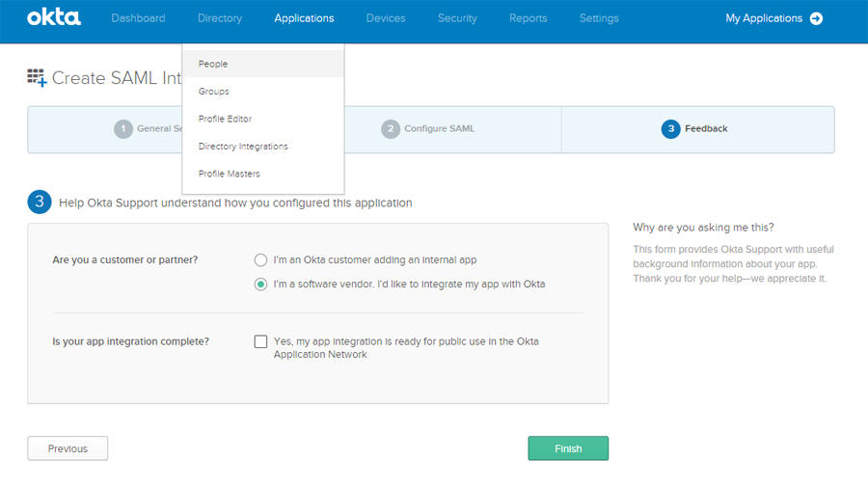Go to Profile Masters
868x487 pixels.
229,175
